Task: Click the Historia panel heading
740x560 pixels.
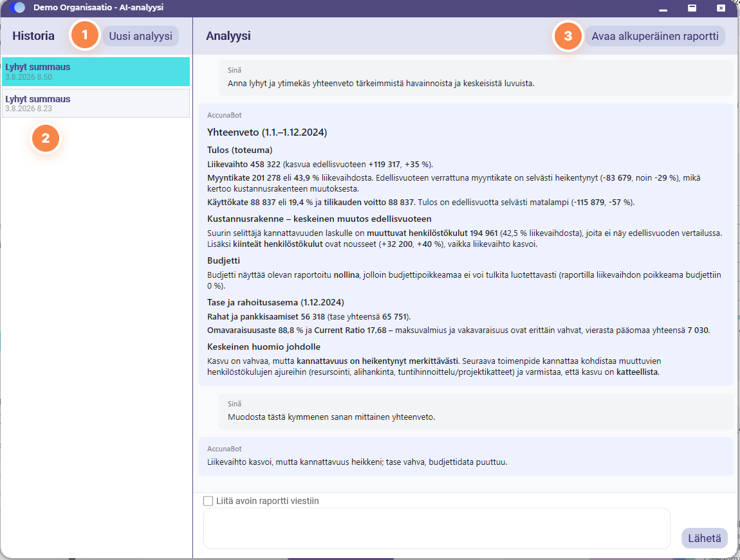Action: tap(33, 36)
